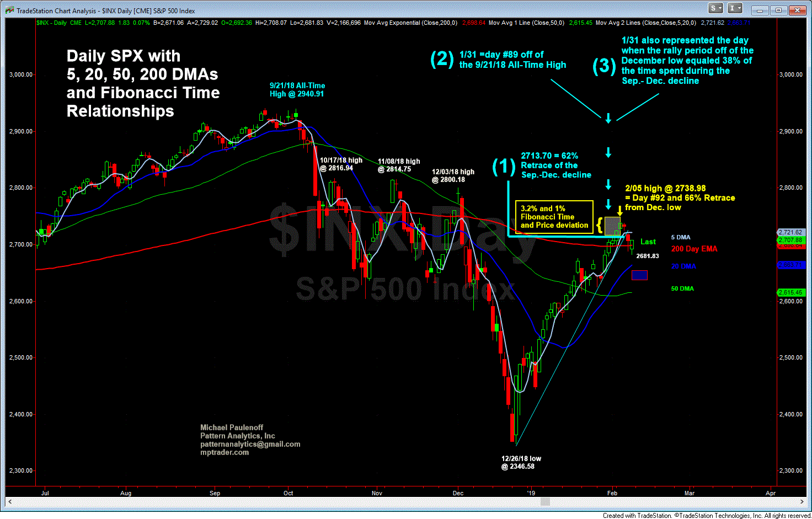Viewport: 812px width, 519px height.
Task: Click the horizontal scrollbar right arrow
Action: point(803,501)
